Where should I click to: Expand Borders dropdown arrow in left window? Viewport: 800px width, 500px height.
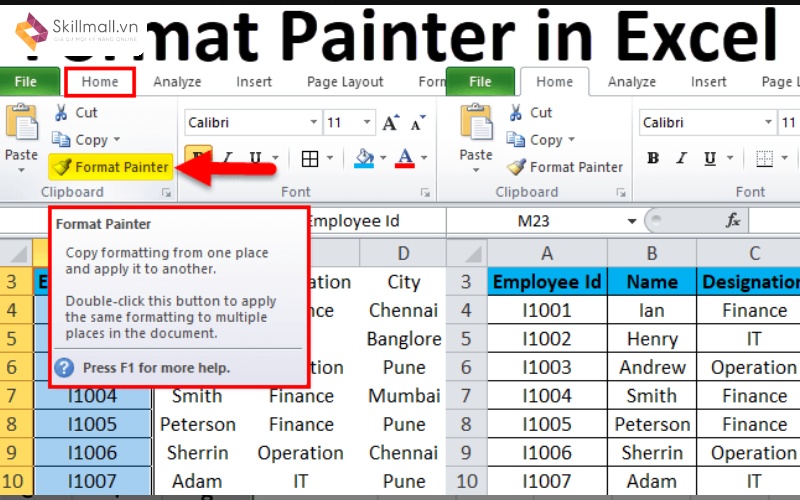pos(330,158)
